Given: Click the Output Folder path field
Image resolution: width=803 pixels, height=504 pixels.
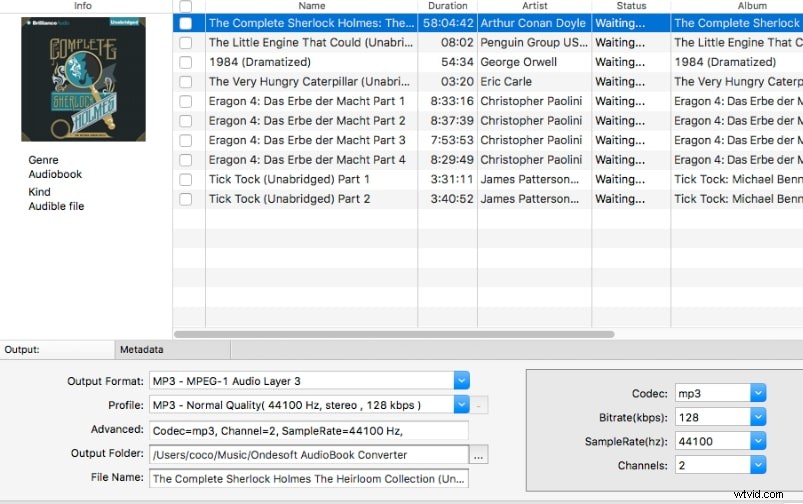Looking at the screenshot, I should 309,455.
